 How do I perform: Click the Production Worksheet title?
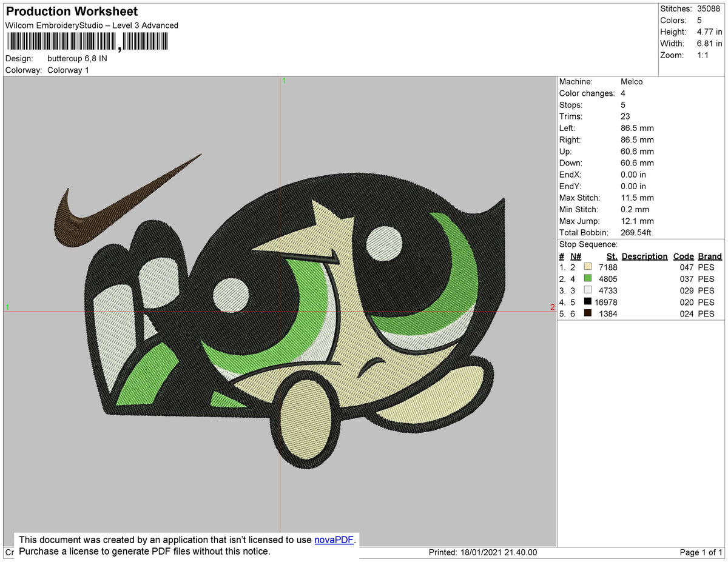72,12
